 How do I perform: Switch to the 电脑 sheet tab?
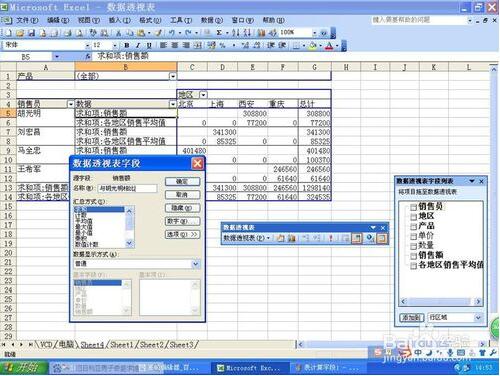pyautogui.click(x=66, y=344)
